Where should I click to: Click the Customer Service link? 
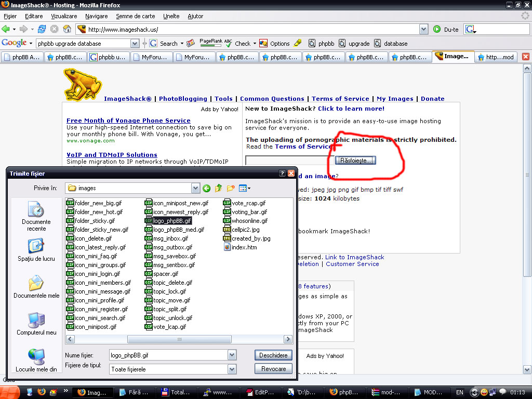click(352, 264)
